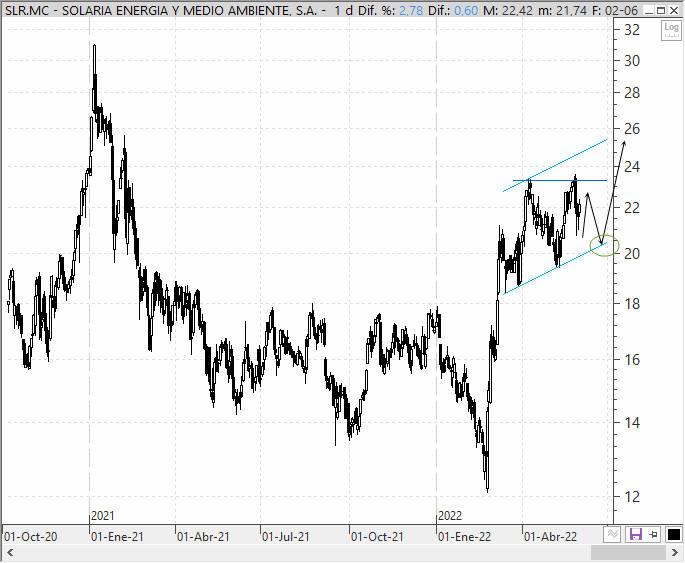The image size is (685, 563).
Task: Click date label 01-Abr-21
Action: click(203, 536)
